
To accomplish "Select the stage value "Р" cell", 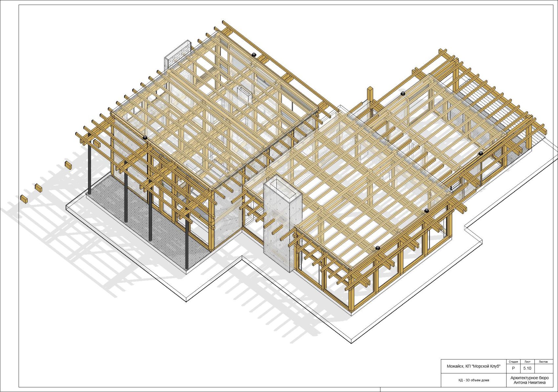I will (513, 368).
